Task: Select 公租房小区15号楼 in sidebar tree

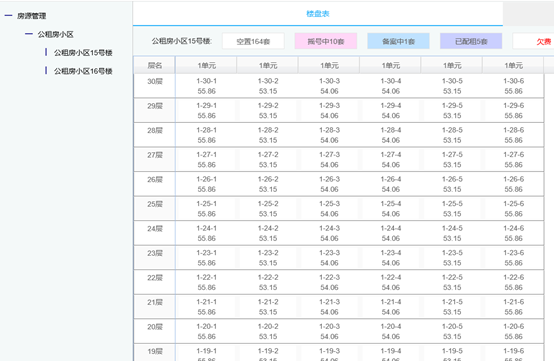Action: pyautogui.click(x=83, y=53)
